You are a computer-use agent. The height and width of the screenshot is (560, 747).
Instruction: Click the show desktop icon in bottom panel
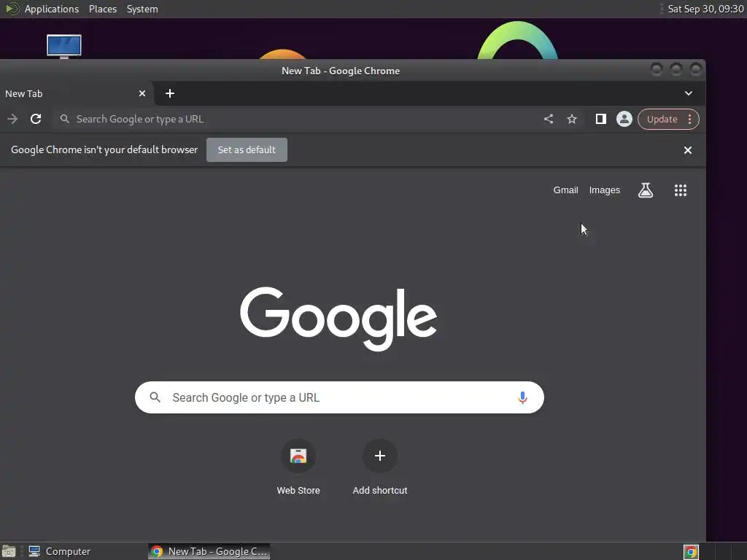pos(9,551)
